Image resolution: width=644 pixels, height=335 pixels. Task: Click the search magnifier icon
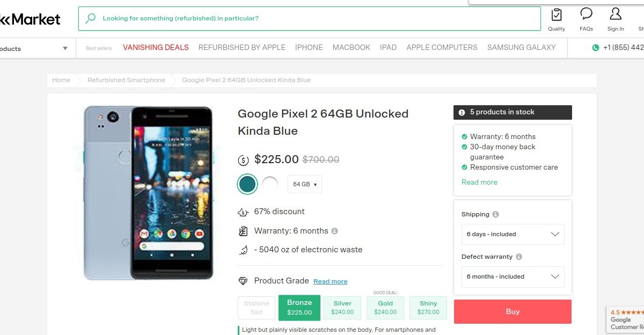(91, 18)
